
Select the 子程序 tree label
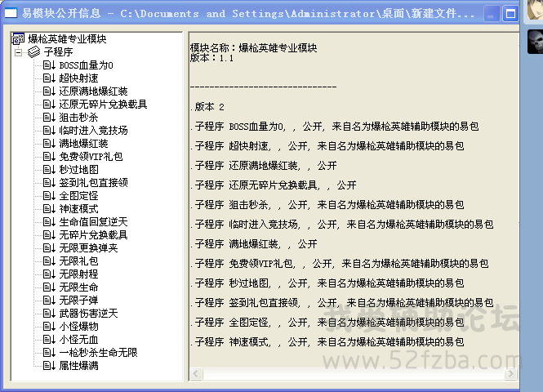click(x=58, y=52)
